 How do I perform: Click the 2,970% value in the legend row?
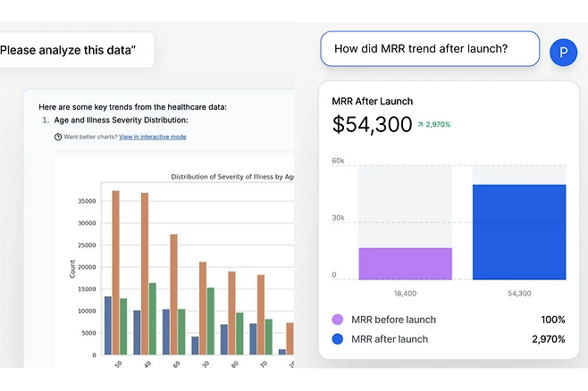click(548, 339)
